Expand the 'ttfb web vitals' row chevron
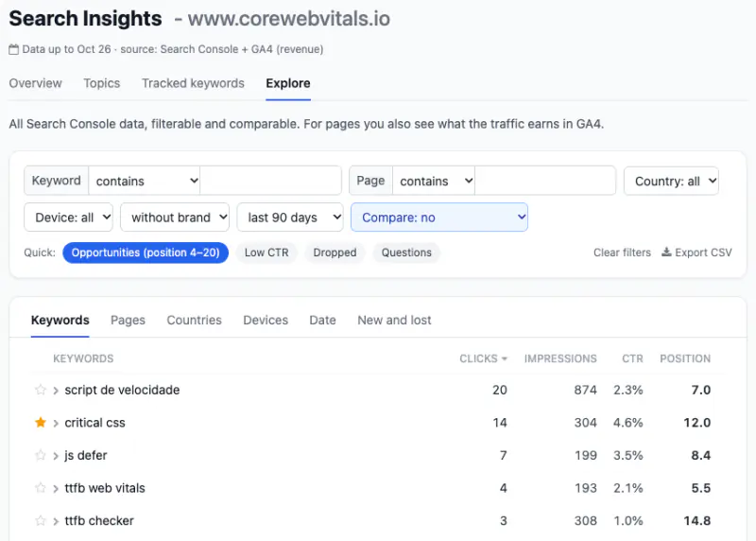 (x=56, y=489)
